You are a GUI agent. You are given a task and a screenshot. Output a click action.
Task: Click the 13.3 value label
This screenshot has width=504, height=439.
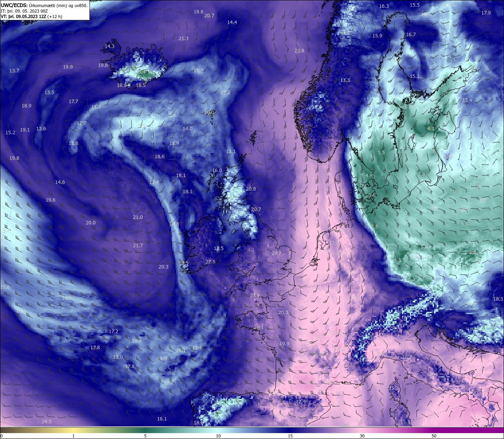pos(345,80)
